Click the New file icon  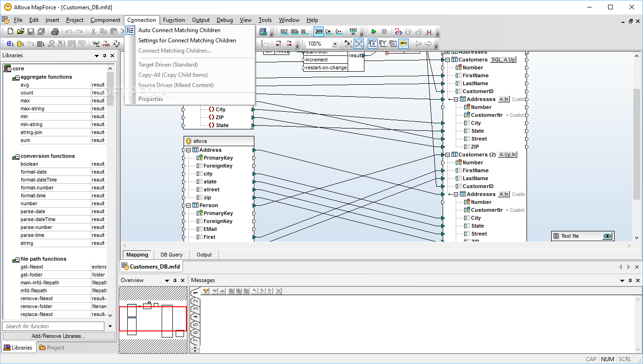point(10,32)
